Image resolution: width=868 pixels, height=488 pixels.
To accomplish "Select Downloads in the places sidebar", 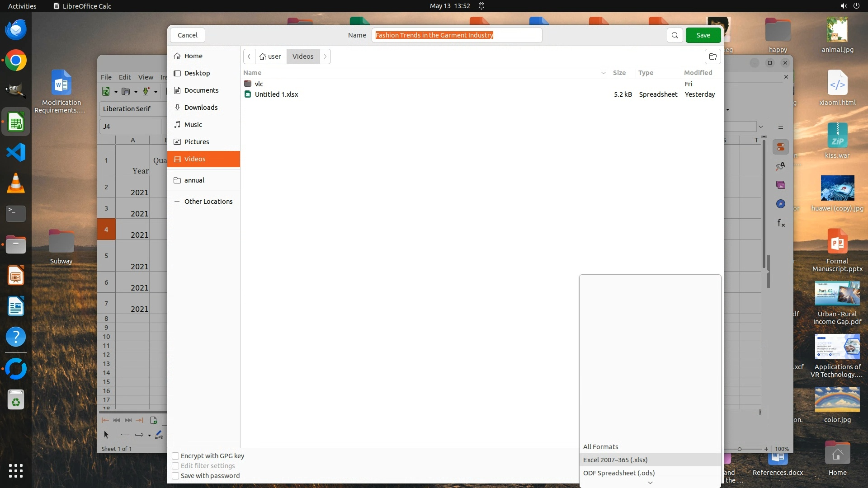I will click(201, 108).
